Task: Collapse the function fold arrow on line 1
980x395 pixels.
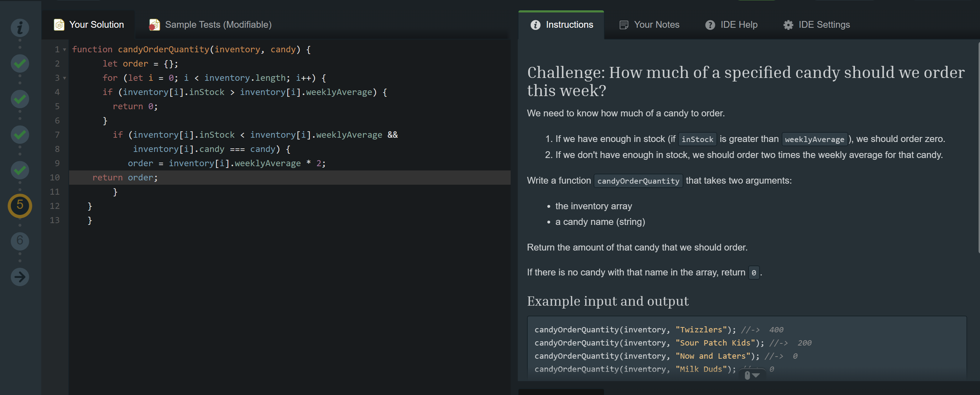Action: coord(65,50)
